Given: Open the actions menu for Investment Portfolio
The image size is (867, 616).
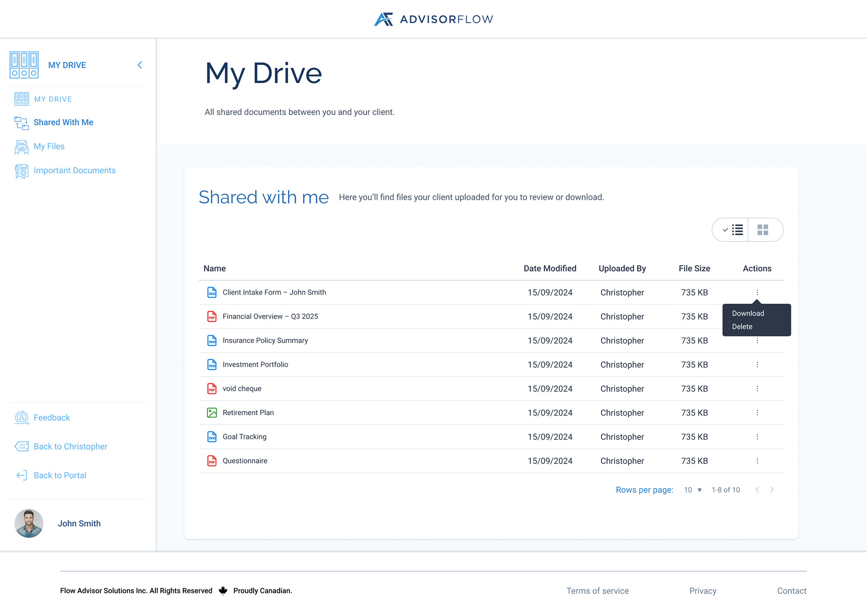Looking at the screenshot, I should 757,364.
